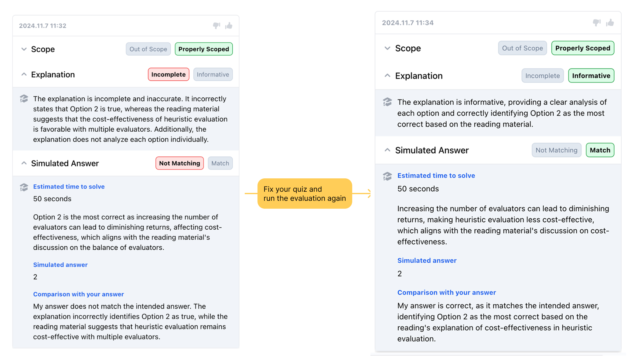Screen dimensions: 634x364
Task: Click paragraph starting 'My answer does not match'
Action: (x=130, y=322)
